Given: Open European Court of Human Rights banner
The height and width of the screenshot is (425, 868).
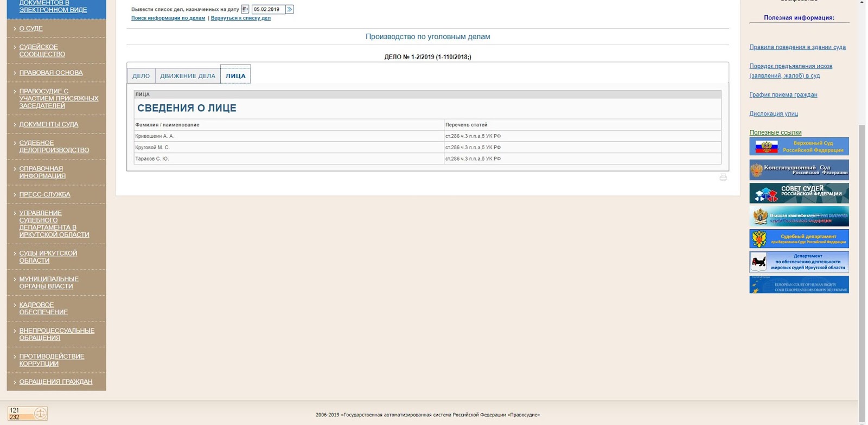Looking at the screenshot, I should pos(799,284).
